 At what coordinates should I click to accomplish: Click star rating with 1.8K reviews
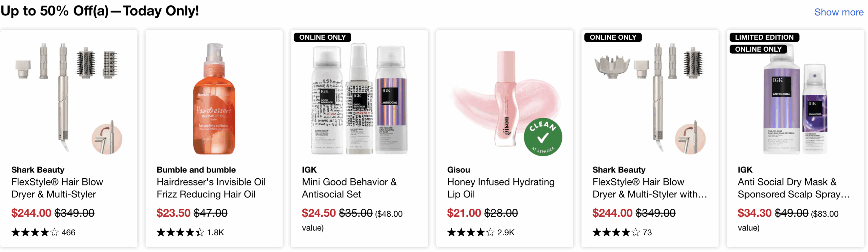[180, 233]
